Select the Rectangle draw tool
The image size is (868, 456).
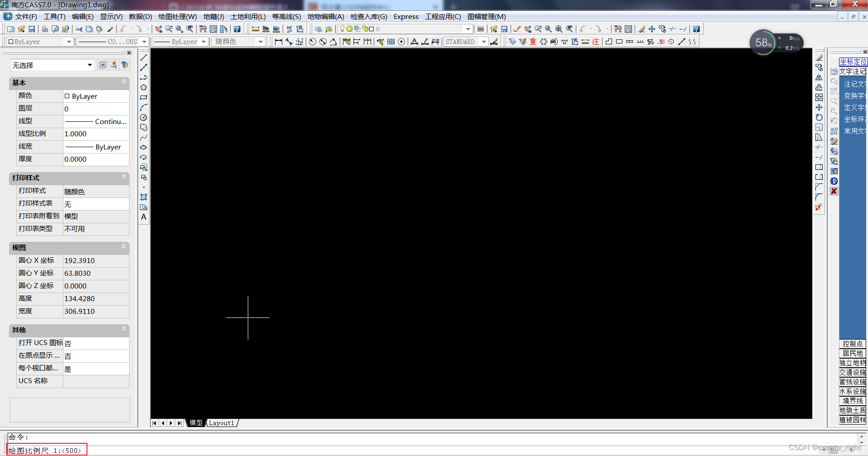[144, 97]
